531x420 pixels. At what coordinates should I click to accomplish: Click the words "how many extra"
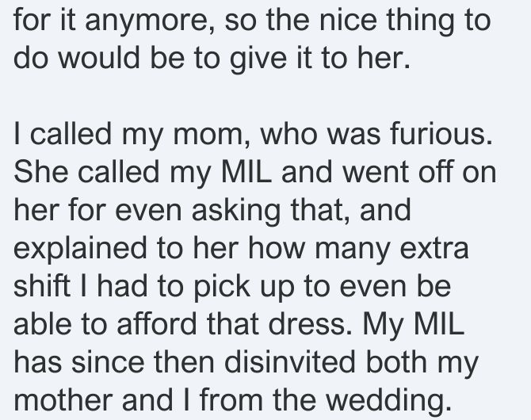tap(359, 250)
